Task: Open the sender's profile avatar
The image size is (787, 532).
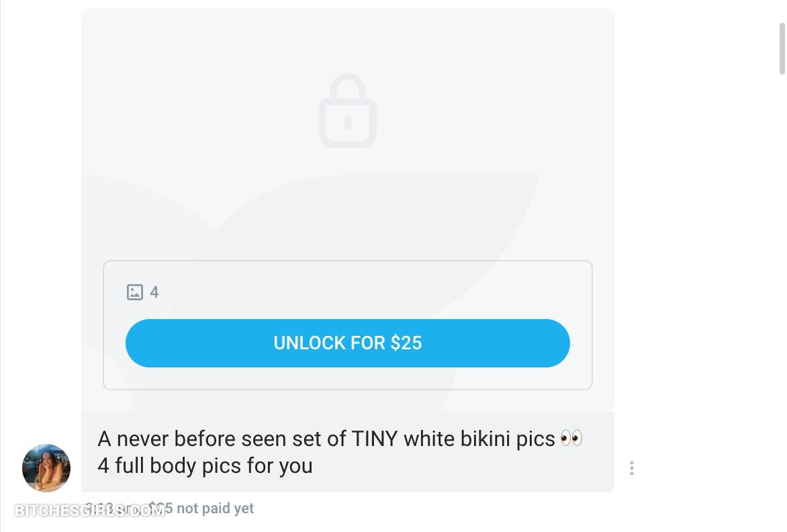Action: point(46,468)
